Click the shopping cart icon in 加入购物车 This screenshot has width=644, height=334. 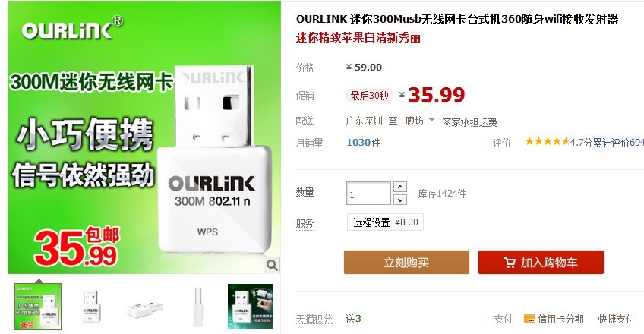click(510, 263)
